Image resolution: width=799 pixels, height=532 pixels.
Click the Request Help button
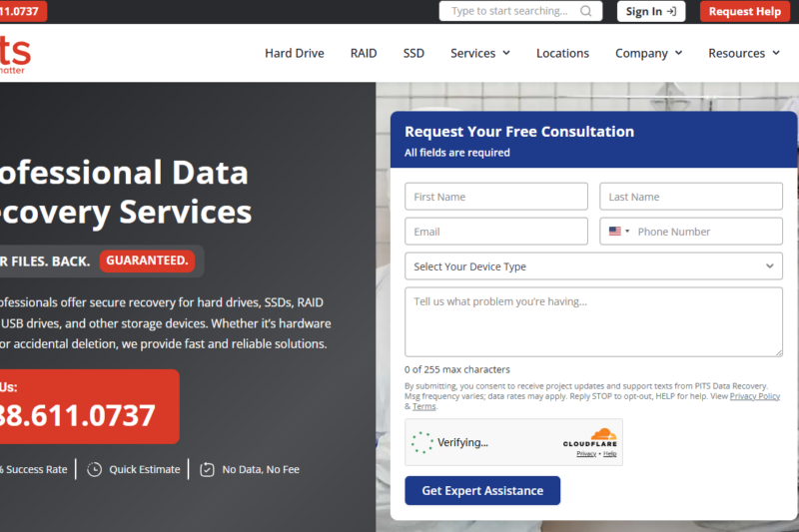coord(744,11)
